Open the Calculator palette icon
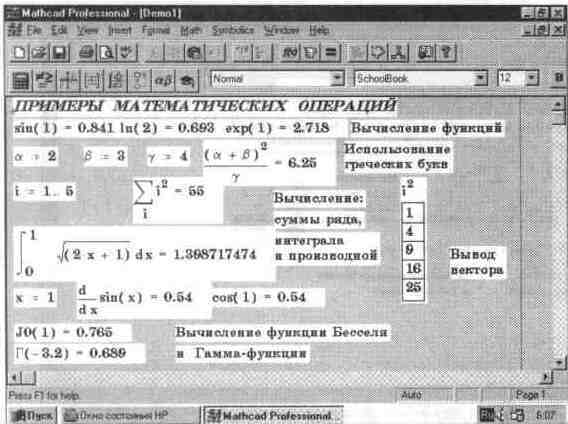568x424 pixels. pyautogui.click(x=20, y=80)
